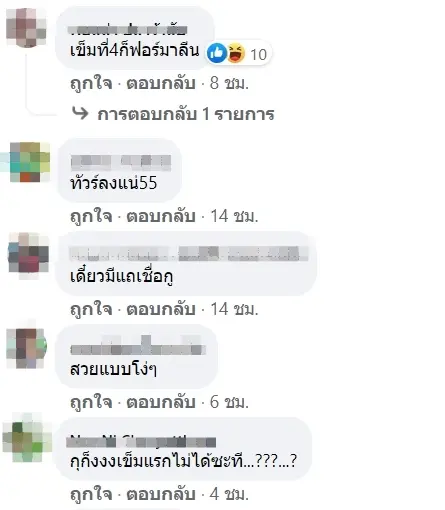Open the avatar of the ทัวร์ลงแน่55 commenter
Image resolution: width=445 pixels, height=510 pixels.
point(30,162)
